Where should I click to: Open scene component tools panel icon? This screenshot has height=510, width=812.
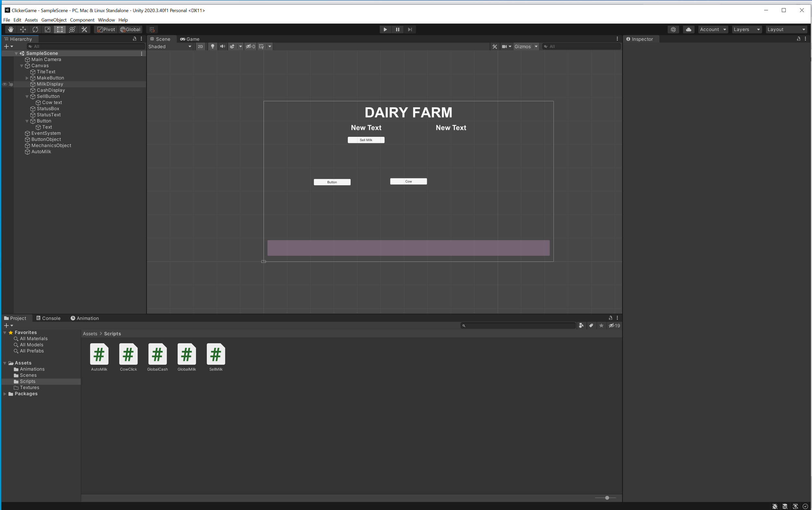[x=494, y=46]
